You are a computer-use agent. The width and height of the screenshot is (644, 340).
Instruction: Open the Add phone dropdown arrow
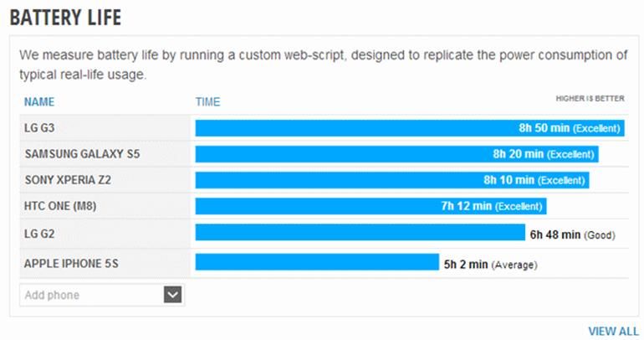click(x=173, y=294)
